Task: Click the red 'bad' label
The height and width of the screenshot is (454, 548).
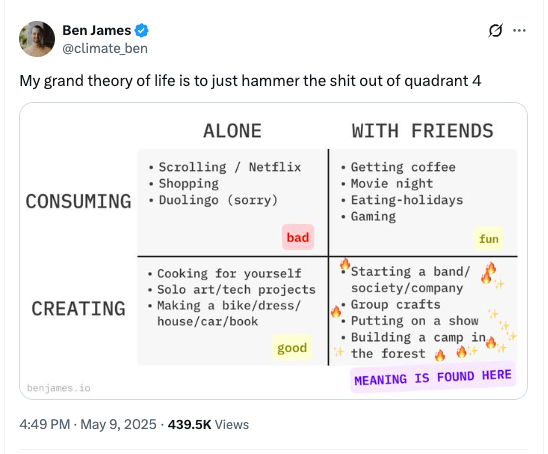Action: pyautogui.click(x=298, y=237)
